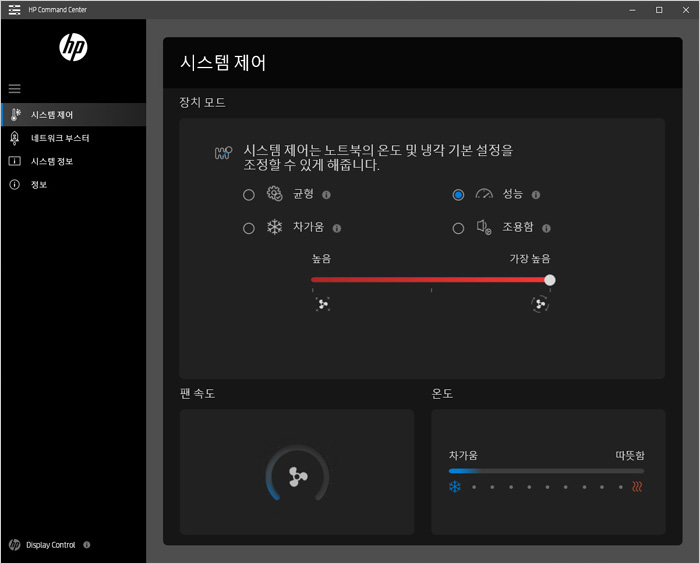
Task: Click the low fan icon under 높음
Action: pos(323,305)
